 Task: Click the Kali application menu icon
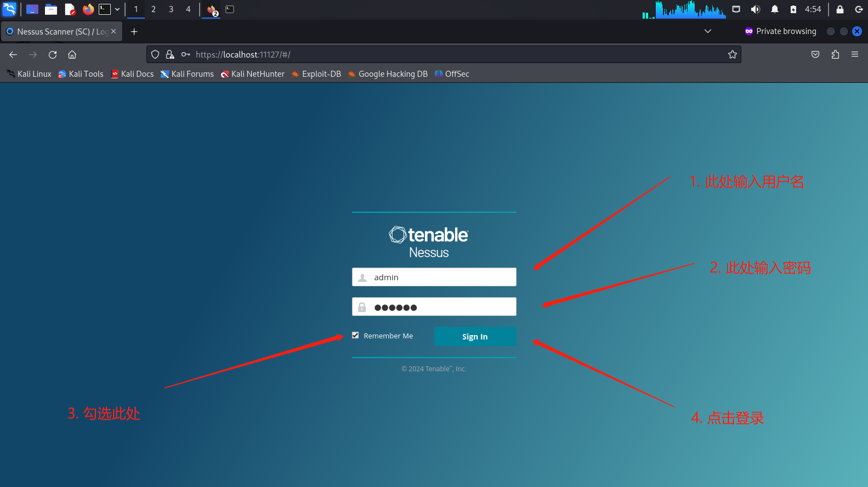9,9
